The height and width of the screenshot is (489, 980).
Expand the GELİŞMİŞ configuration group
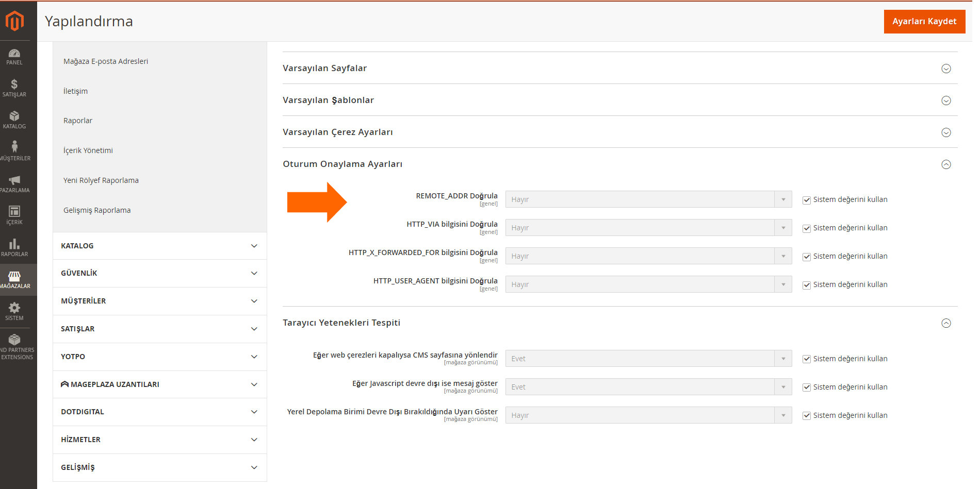tap(160, 467)
